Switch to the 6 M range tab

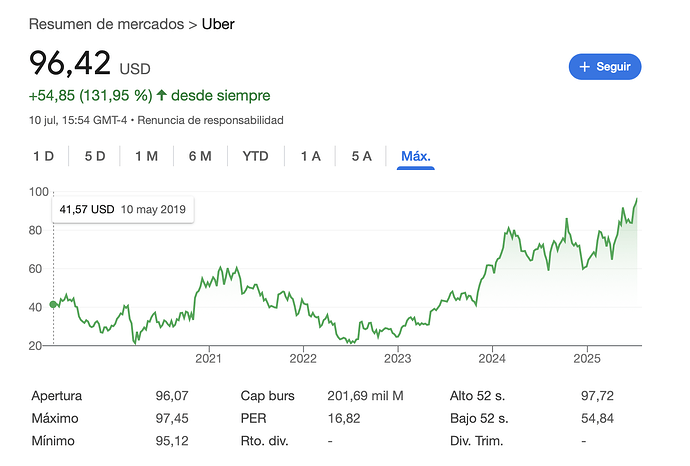(x=200, y=156)
